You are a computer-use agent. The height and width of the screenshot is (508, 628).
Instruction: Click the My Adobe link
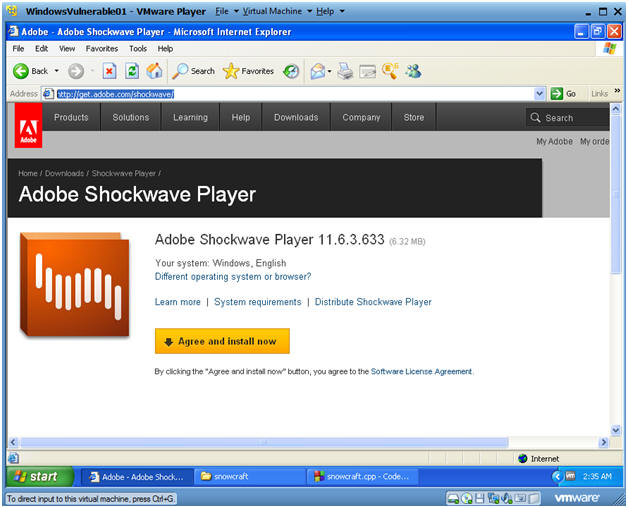[554, 141]
